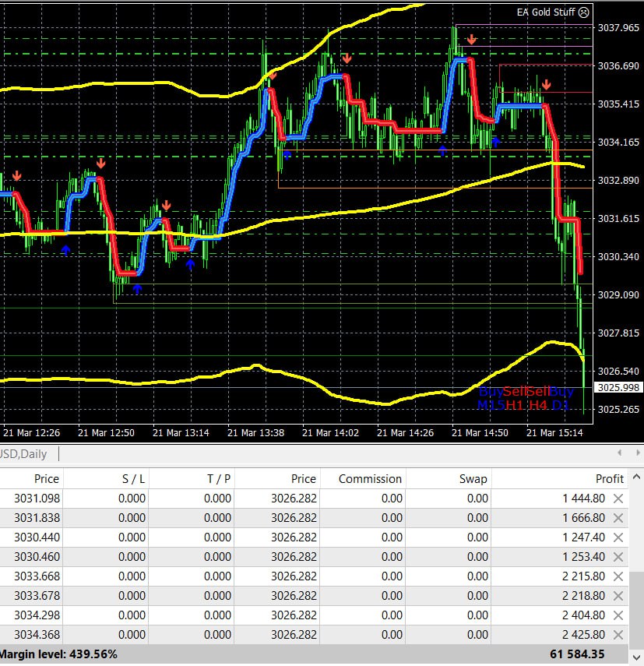Click the T/P value 0.000 in 3034.368 row
This screenshot has width=644, height=666.
[x=217, y=635]
